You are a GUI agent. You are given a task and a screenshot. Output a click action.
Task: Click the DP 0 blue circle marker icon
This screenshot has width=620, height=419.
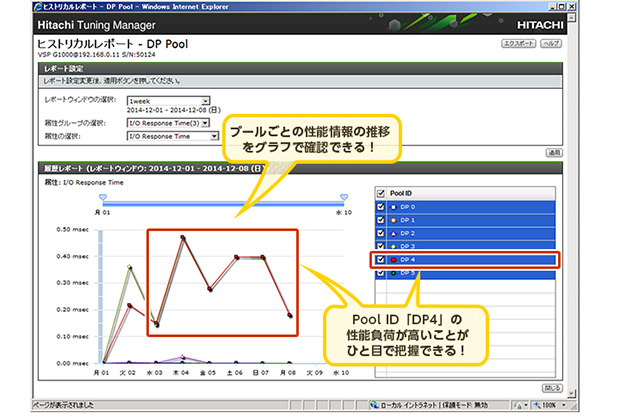click(x=393, y=207)
